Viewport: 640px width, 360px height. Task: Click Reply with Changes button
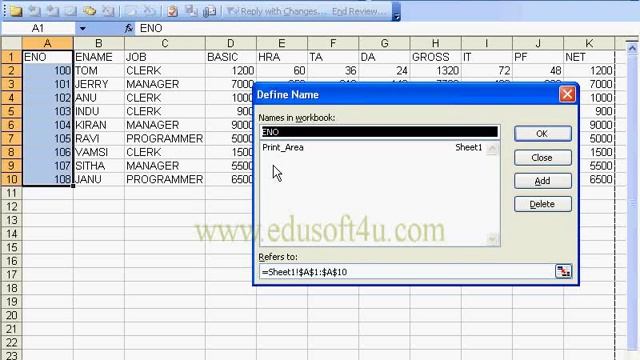[x=277, y=11]
